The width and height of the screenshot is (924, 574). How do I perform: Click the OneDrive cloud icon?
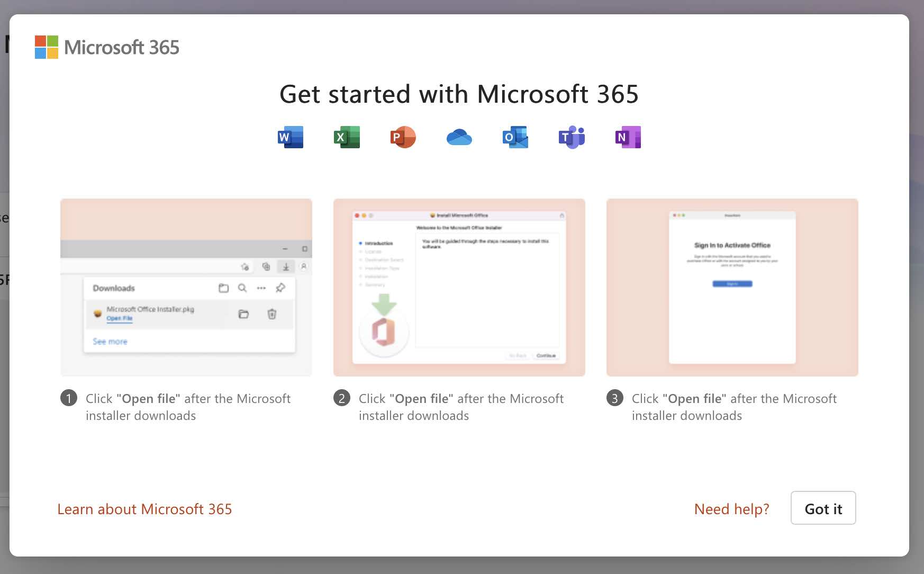[x=459, y=138]
